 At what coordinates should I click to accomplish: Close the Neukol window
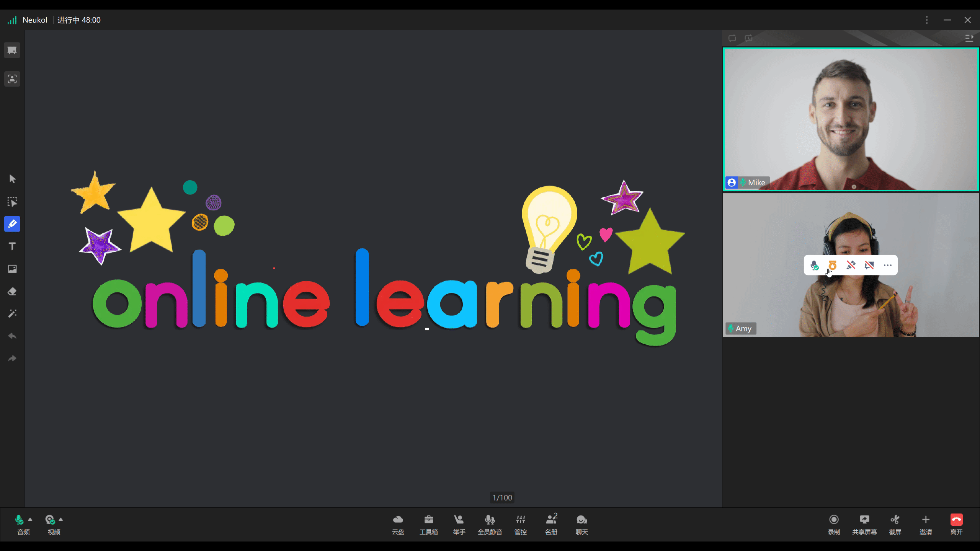967,20
